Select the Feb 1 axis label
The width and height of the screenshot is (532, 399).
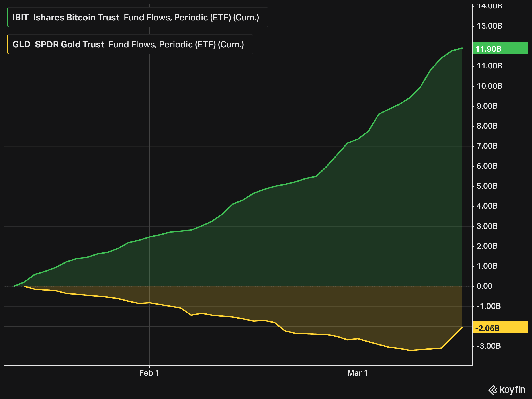149,373
